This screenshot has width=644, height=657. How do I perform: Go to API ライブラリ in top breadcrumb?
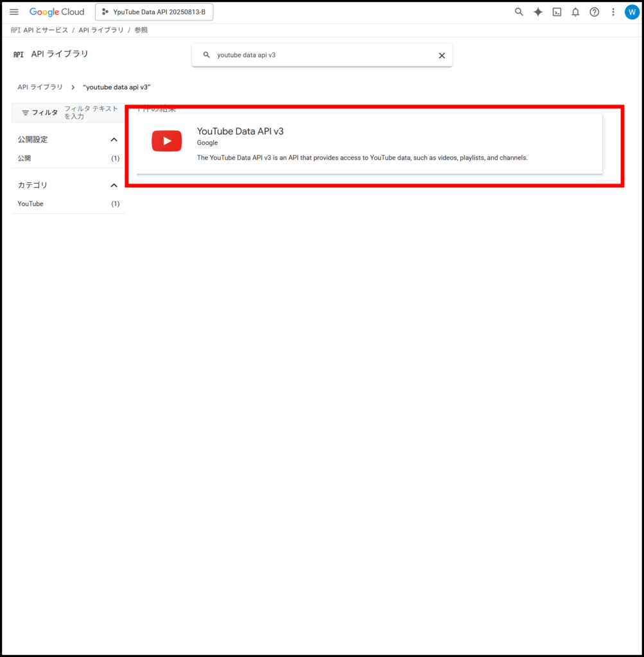point(101,30)
